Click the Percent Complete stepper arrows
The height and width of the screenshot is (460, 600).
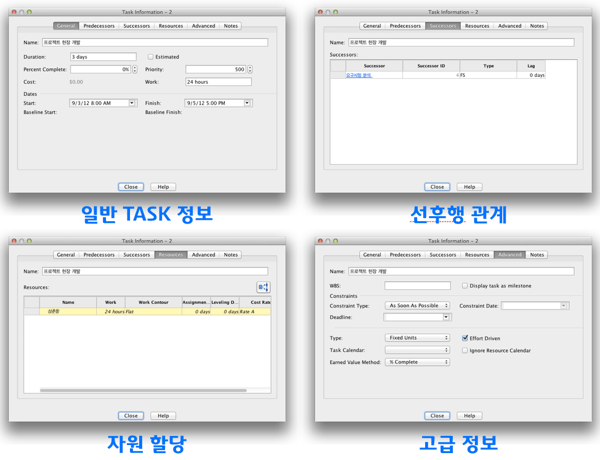tap(135, 70)
